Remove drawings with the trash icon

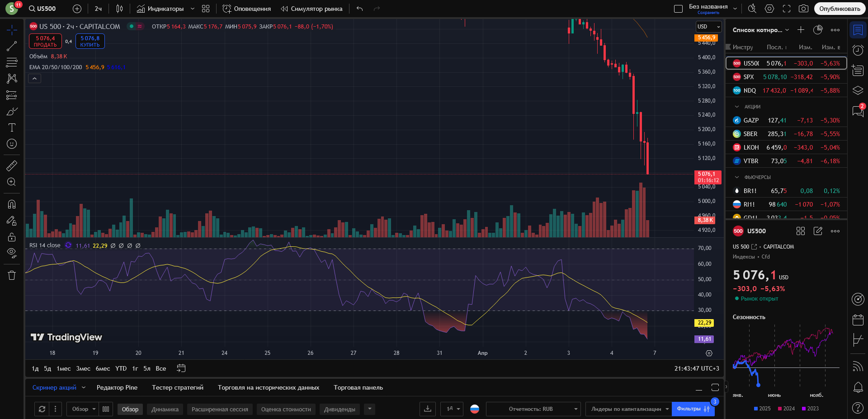(12, 275)
